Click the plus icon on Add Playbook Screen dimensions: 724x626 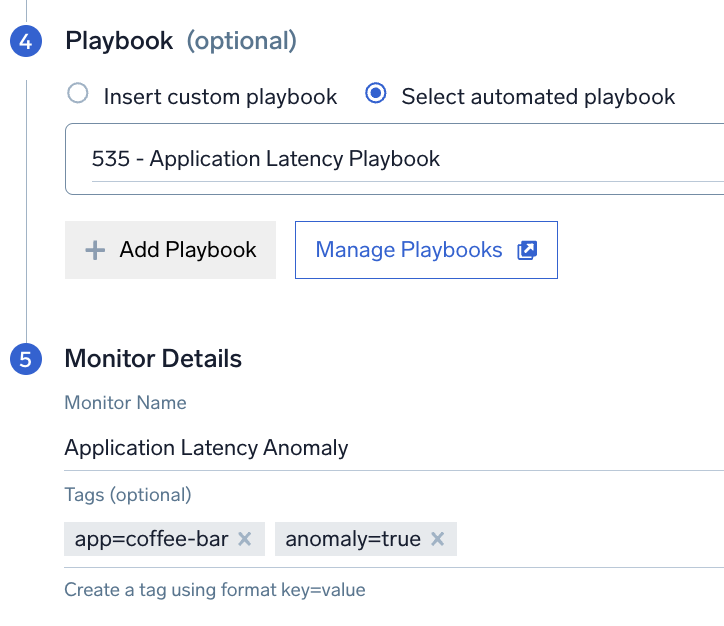(x=95, y=250)
